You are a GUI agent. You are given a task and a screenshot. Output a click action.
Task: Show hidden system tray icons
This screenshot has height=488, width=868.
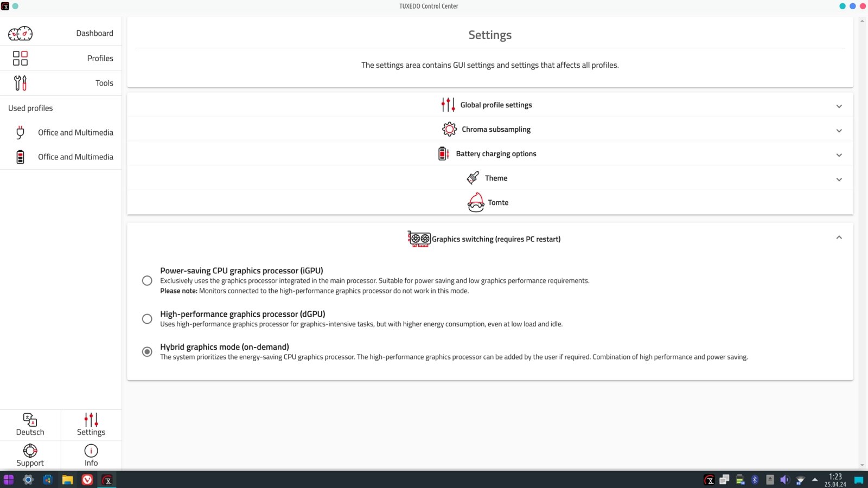(x=815, y=480)
